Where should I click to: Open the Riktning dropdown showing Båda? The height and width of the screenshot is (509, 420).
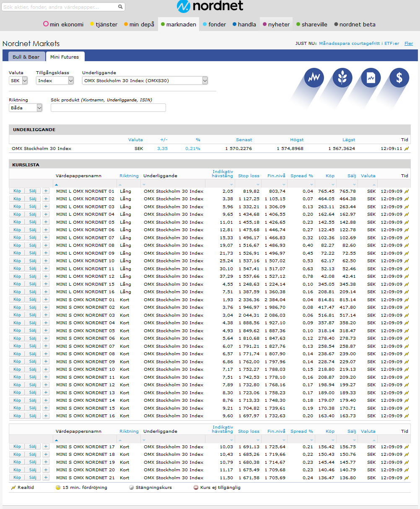click(x=26, y=108)
